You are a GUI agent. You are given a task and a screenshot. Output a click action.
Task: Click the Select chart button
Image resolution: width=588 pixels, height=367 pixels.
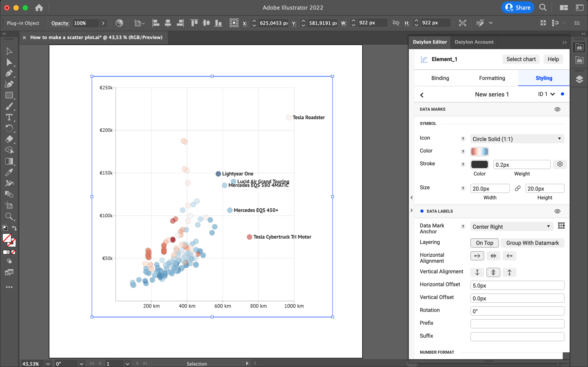[x=521, y=59]
